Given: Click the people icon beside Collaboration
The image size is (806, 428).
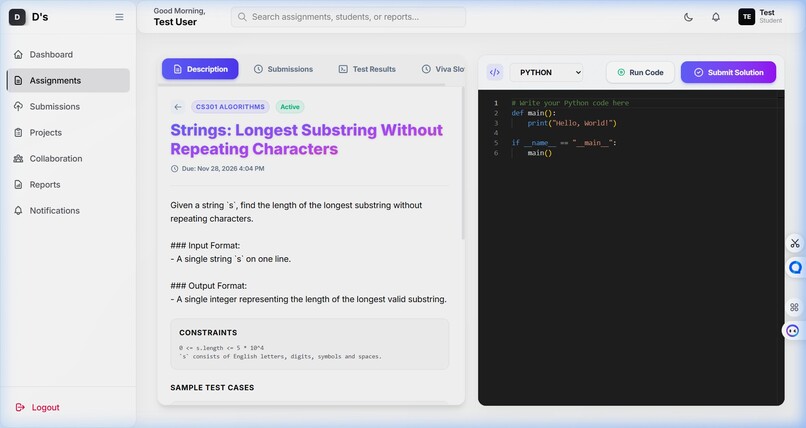Looking at the screenshot, I should 19,159.
